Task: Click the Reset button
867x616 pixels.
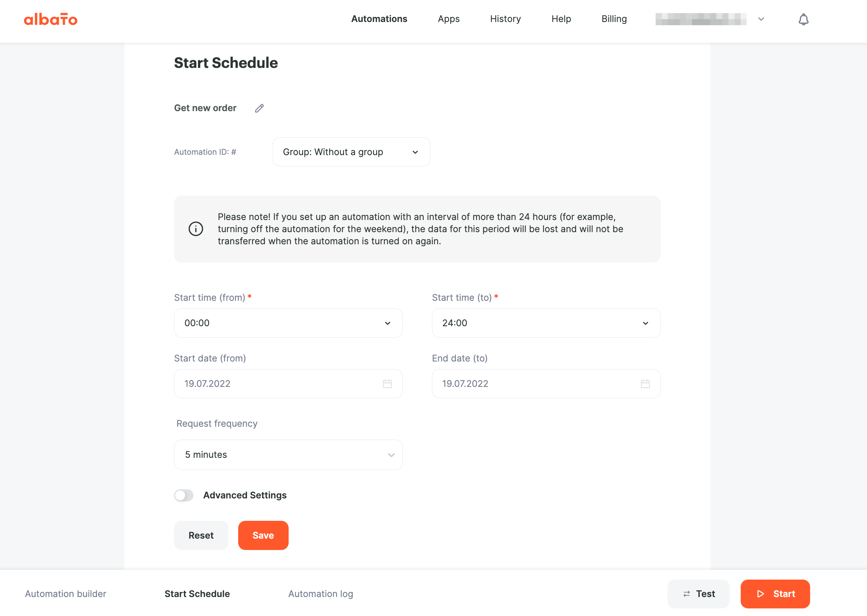Action: coord(201,536)
